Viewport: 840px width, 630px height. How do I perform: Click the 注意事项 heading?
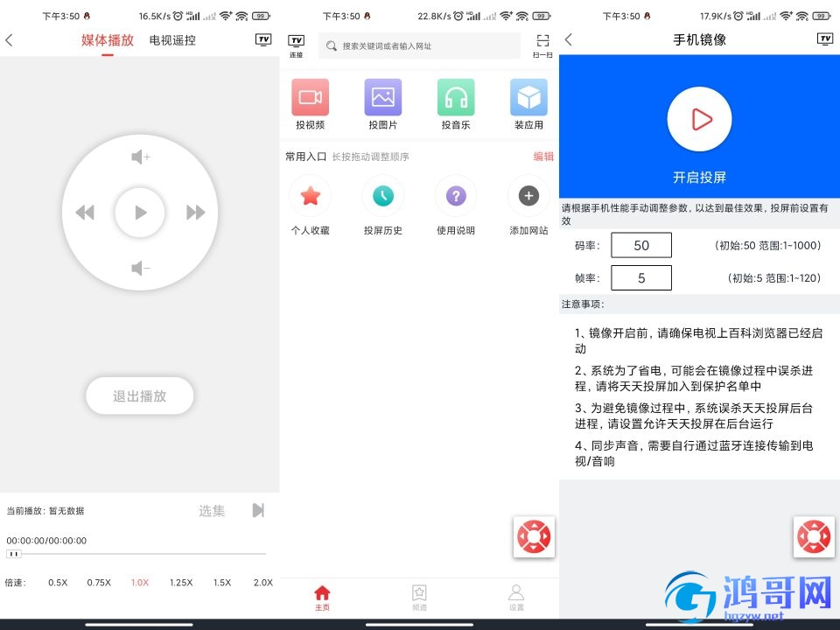(x=584, y=304)
